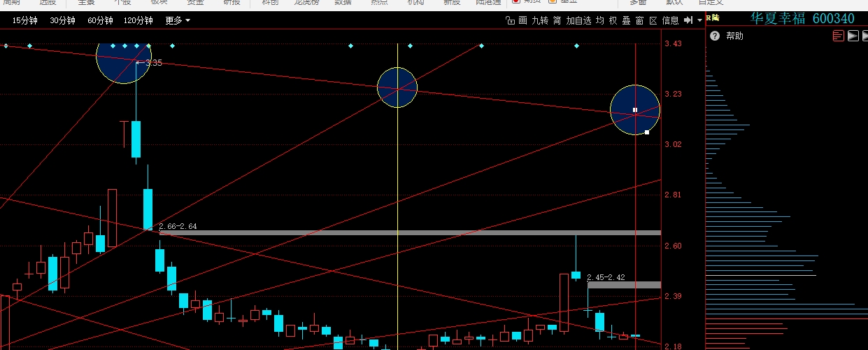The height and width of the screenshot is (350, 868).
Task: Click the 2.81 price axis label
Action: tap(673, 195)
